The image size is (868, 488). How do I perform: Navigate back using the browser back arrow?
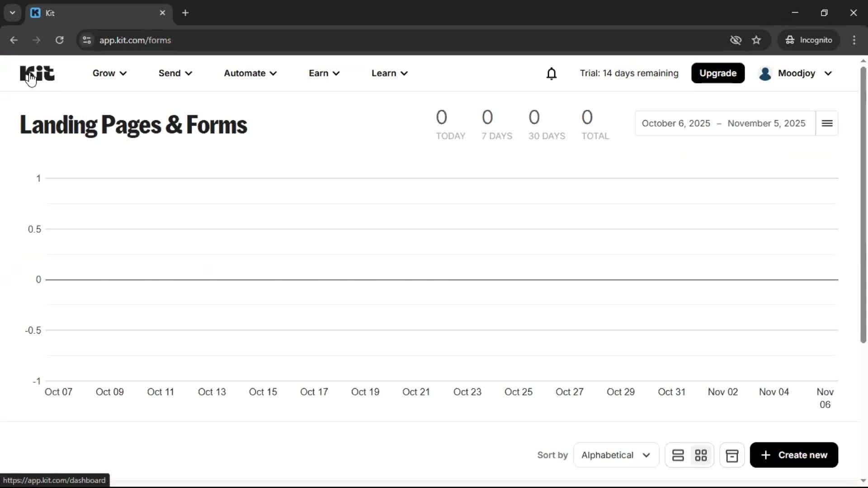(x=14, y=40)
